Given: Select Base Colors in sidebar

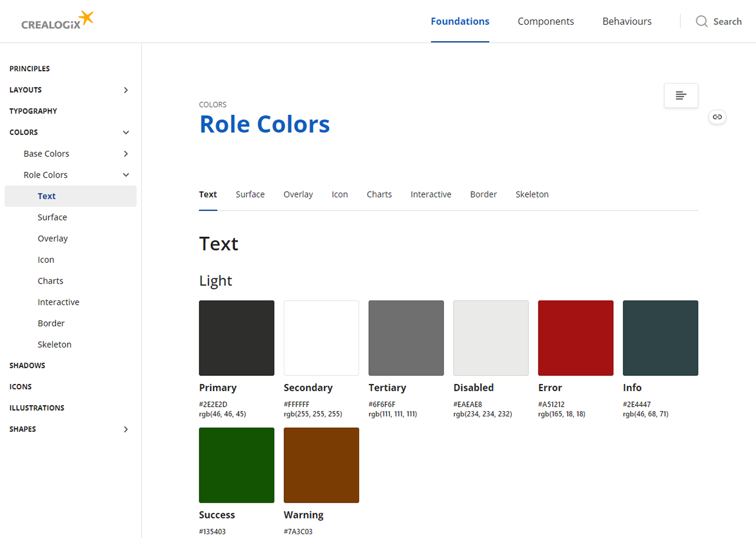Looking at the screenshot, I should (x=46, y=154).
